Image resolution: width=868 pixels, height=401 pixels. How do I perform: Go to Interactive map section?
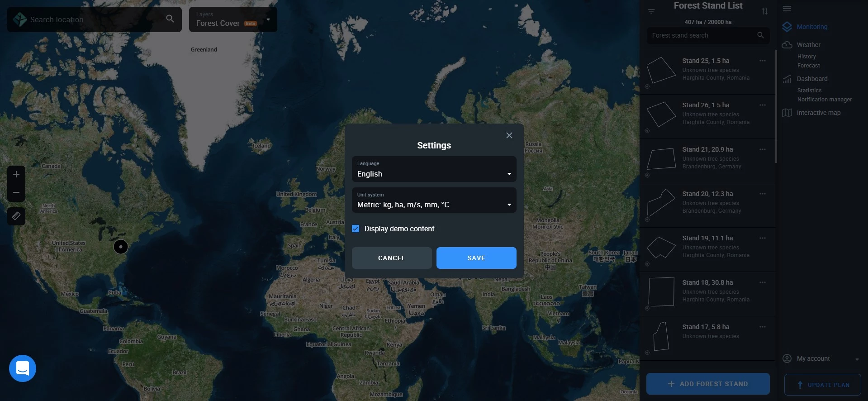(818, 113)
